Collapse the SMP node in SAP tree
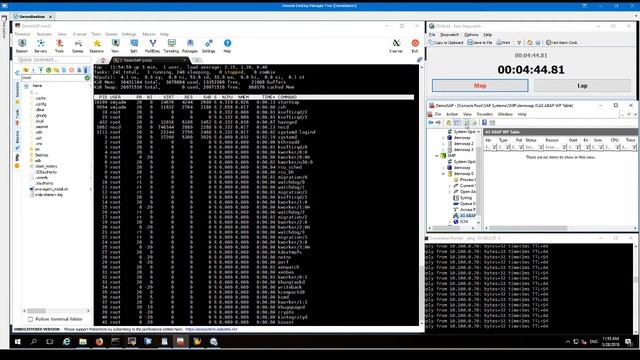 pos(437,156)
